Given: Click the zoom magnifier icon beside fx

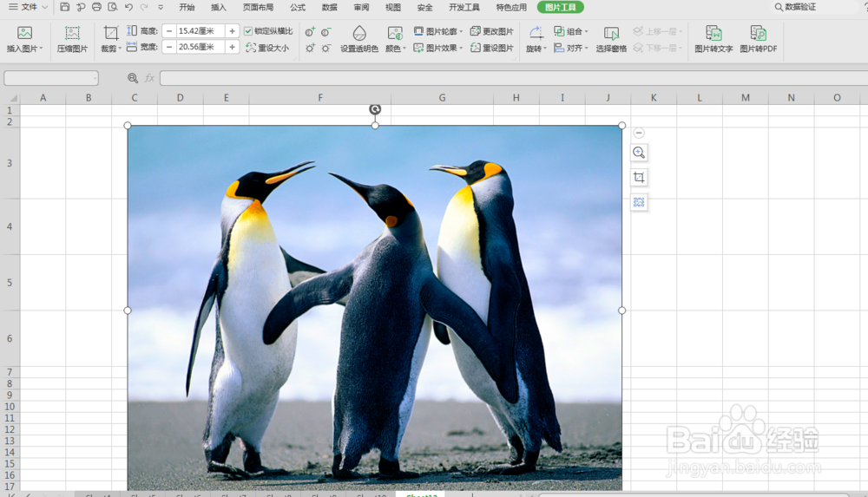Looking at the screenshot, I should tap(132, 78).
